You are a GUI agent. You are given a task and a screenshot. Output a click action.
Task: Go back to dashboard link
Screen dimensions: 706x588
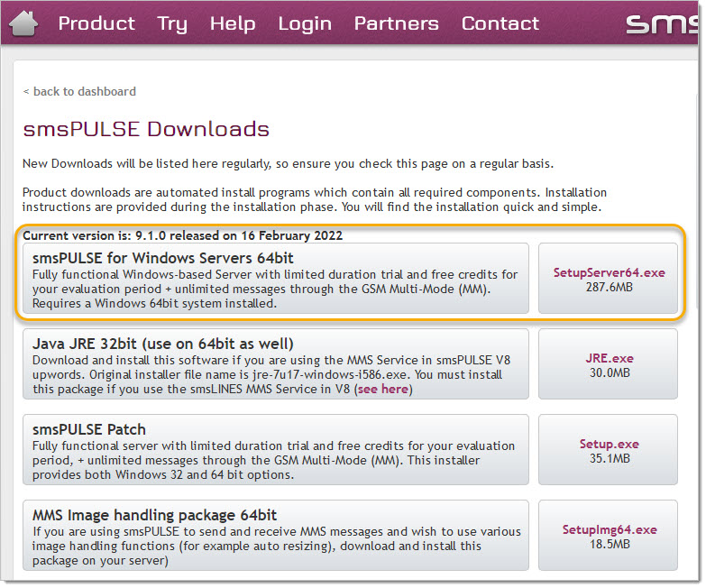click(x=79, y=91)
